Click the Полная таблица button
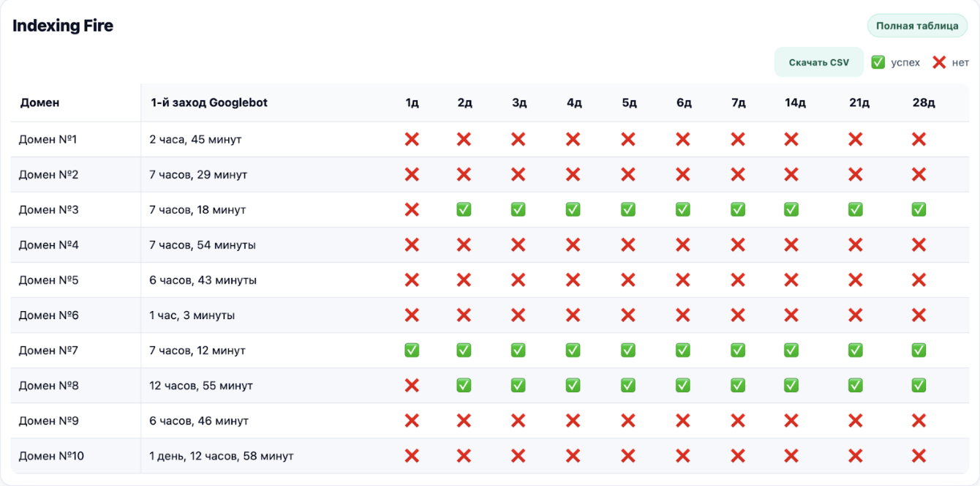 (x=917, y=26)
